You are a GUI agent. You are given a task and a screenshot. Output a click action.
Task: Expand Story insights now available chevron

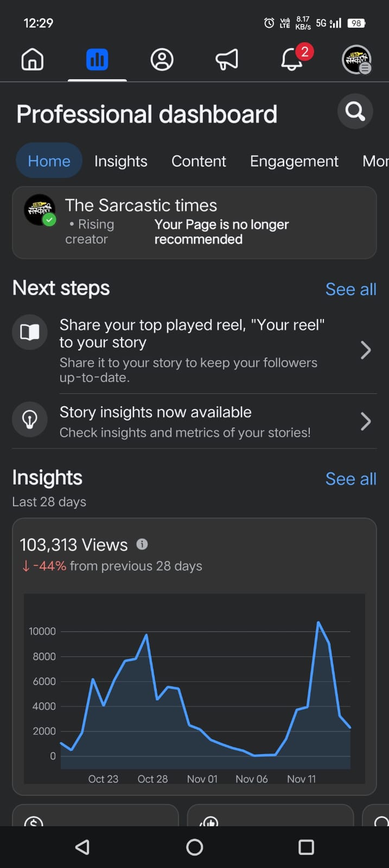(x=366, y=422)
